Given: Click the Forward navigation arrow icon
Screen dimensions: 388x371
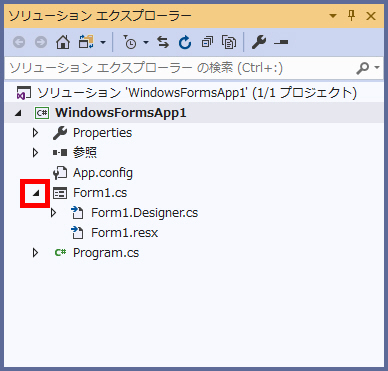Looking at the screenshot, I should tap(41, 42).
